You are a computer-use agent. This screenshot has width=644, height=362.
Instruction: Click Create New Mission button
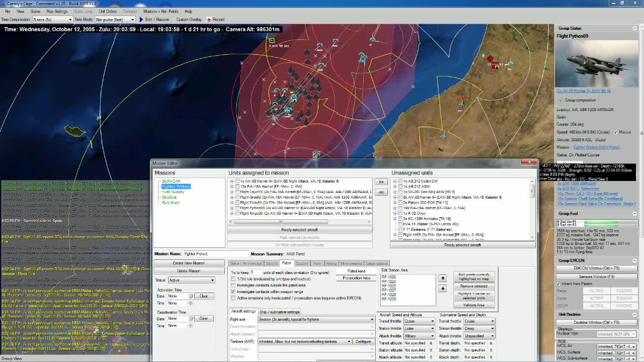(x=189, y=263)
